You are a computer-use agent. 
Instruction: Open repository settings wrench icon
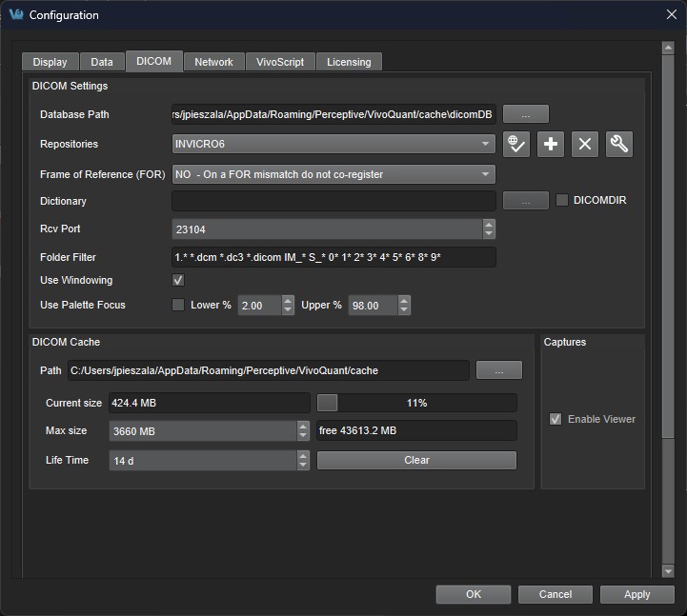tap(619, 144)
